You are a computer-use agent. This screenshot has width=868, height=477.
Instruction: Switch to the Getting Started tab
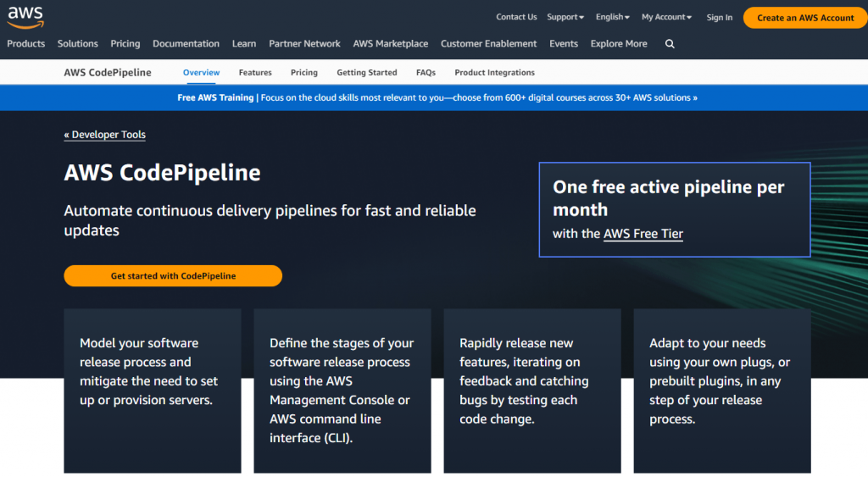tap(367, 73)
